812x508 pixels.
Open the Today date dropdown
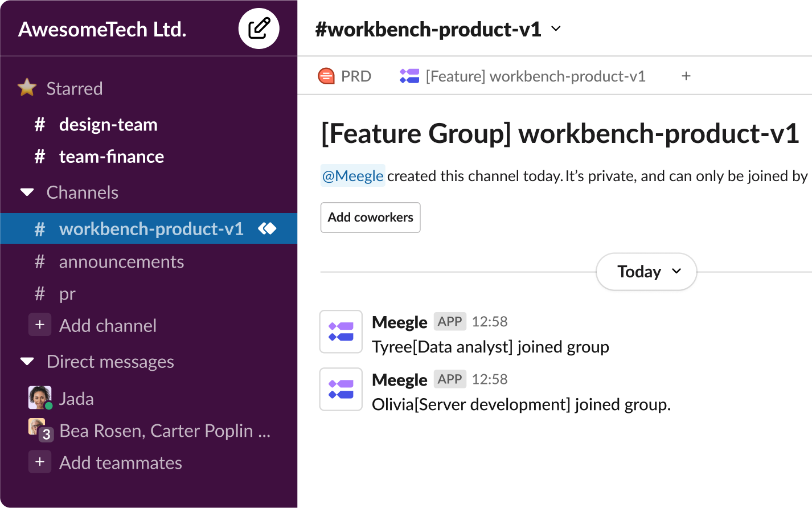point(646,272)
